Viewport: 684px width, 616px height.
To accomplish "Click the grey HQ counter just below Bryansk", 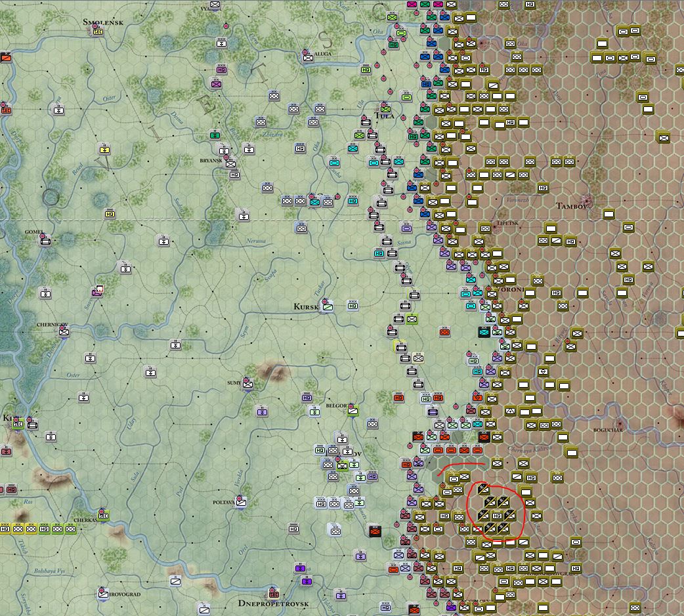I will click(235, 175).
